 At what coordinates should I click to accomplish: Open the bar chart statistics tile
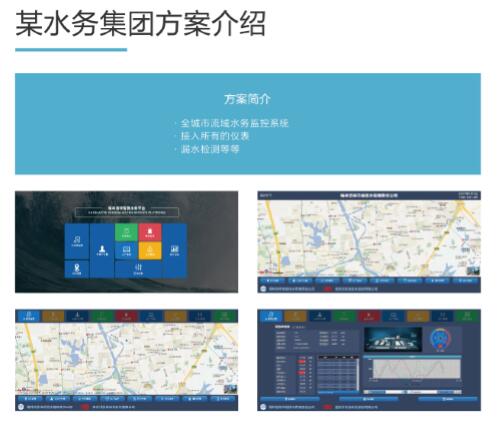coord(174,250)
